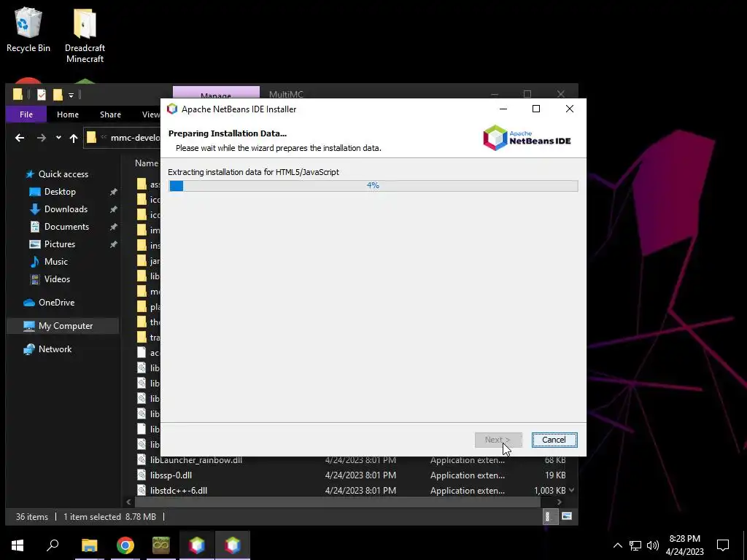
Task: Minimize the NetBeans installer window
Action: pos(503,109)
